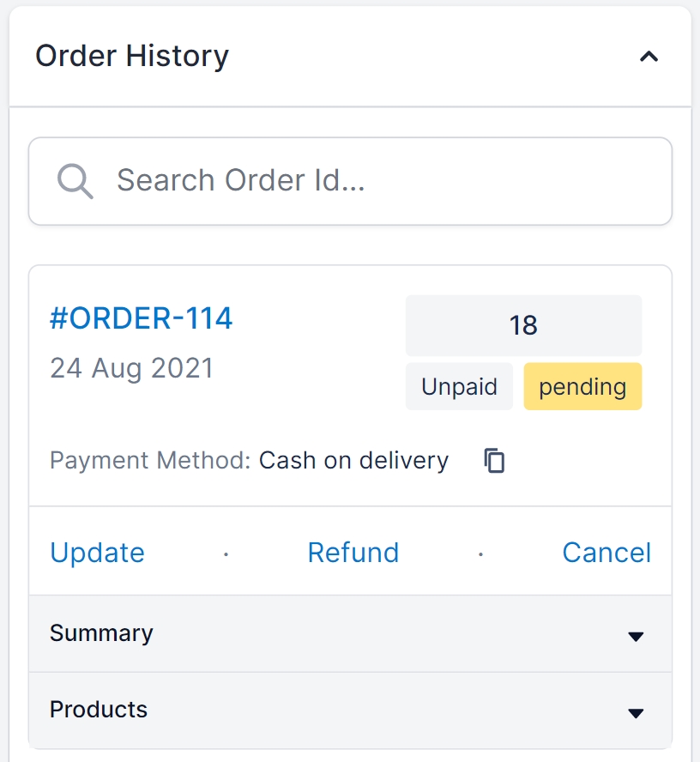Click the Products section label
Screen dimensions: 700x762
click(x=99, y=710)
